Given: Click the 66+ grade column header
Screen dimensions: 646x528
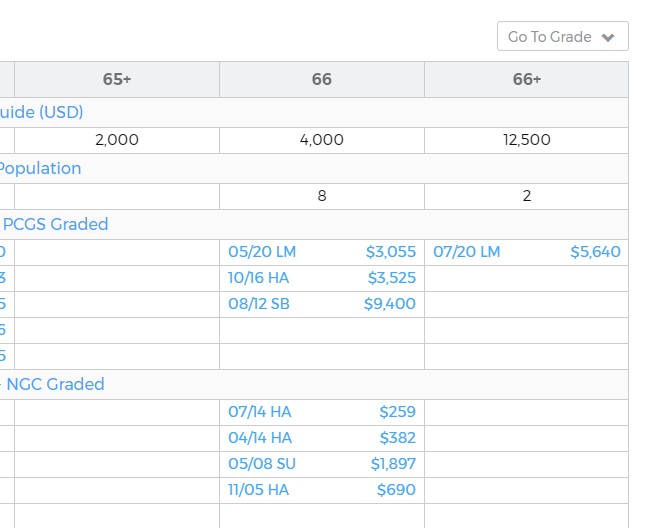Looking at the screenshot, I should point(526,80).
